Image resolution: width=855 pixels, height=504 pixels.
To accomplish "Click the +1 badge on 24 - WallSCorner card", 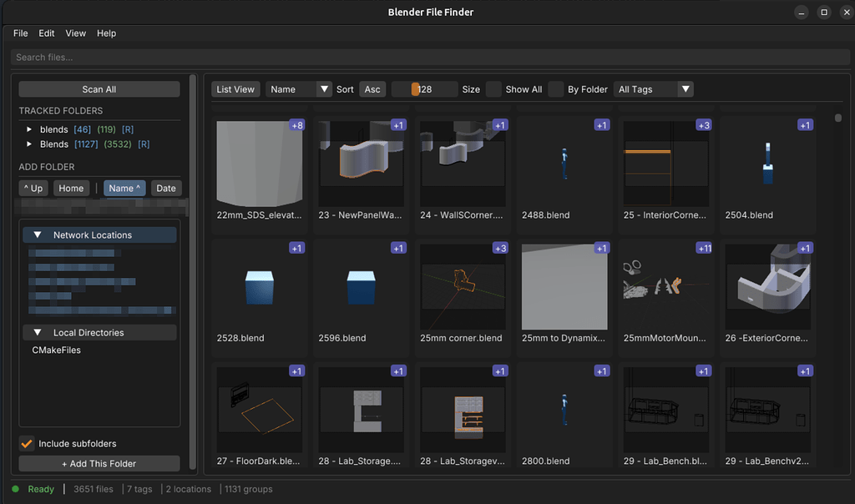I will click(500, 125).
